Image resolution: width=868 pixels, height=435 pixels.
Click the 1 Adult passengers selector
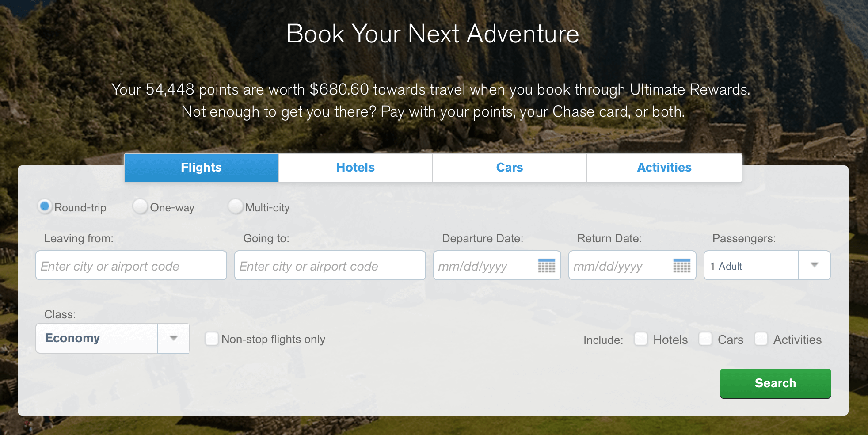[x=767, y=265]
